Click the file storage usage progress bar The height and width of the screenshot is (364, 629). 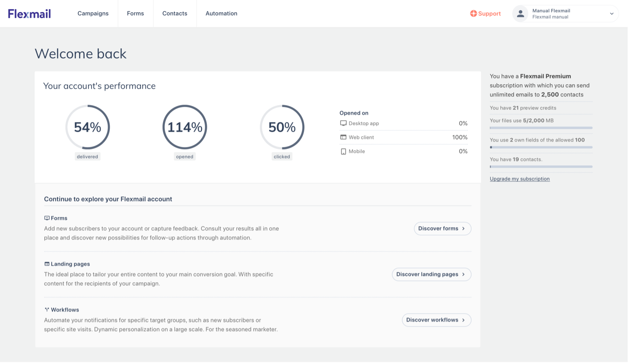[x=541, y=128]
